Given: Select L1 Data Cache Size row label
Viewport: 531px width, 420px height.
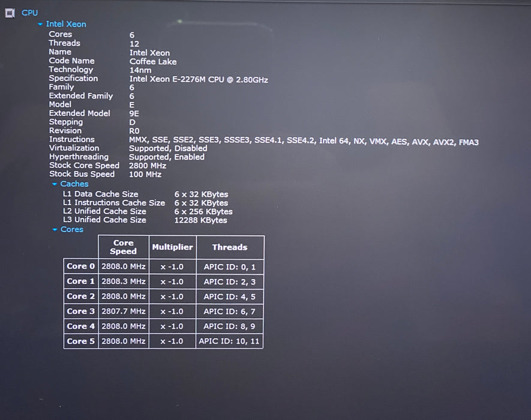Looking at the screenshot, I should click(x=101, y=194).
